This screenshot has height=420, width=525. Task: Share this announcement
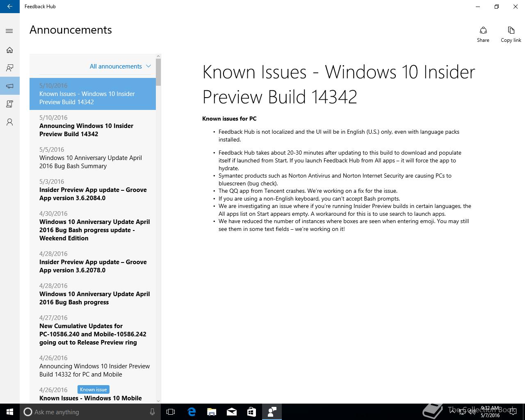(x=483, y=34)
